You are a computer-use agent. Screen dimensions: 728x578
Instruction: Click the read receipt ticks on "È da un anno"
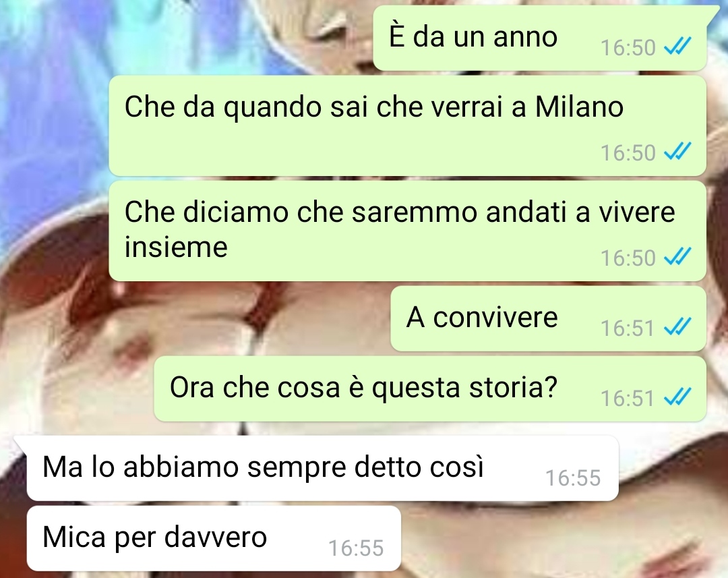tap(677, 47)
